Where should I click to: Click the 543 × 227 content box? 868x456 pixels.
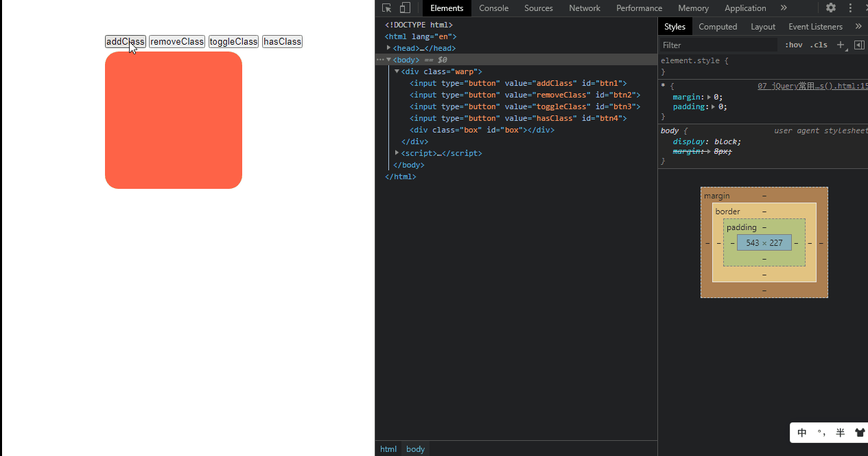coord(764,242)
